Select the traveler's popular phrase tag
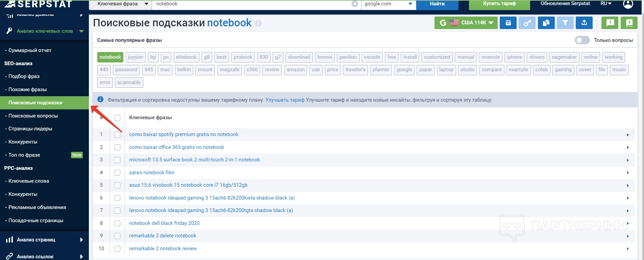The height and width of the screenshot is (260, 644). click(355, 70)
